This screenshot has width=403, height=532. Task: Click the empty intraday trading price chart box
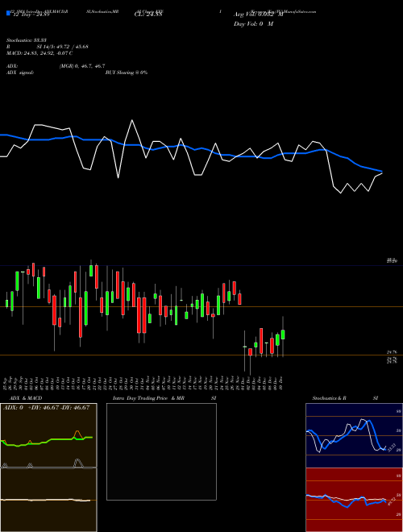161,451
